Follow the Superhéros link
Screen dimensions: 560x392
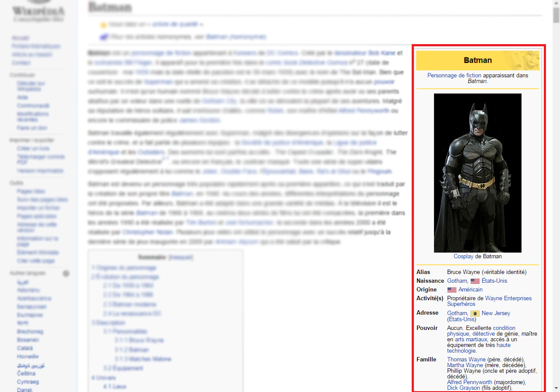[461, 304]
